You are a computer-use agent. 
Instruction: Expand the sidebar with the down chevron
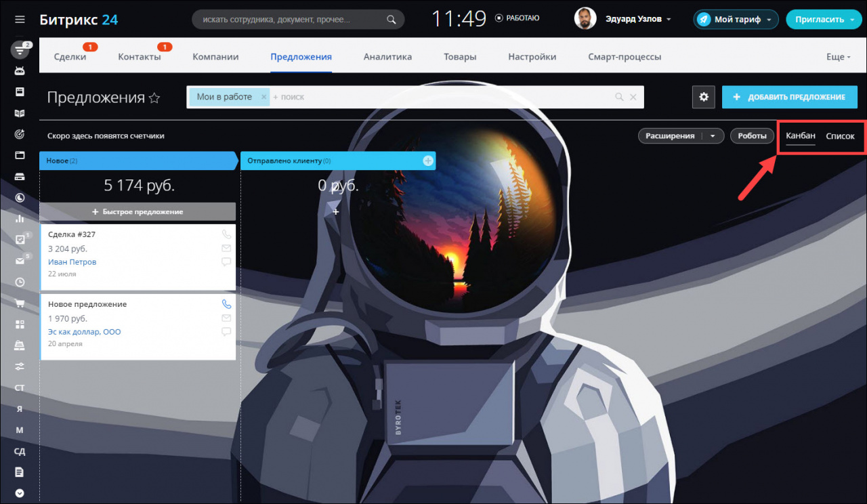tap(20, 492)
